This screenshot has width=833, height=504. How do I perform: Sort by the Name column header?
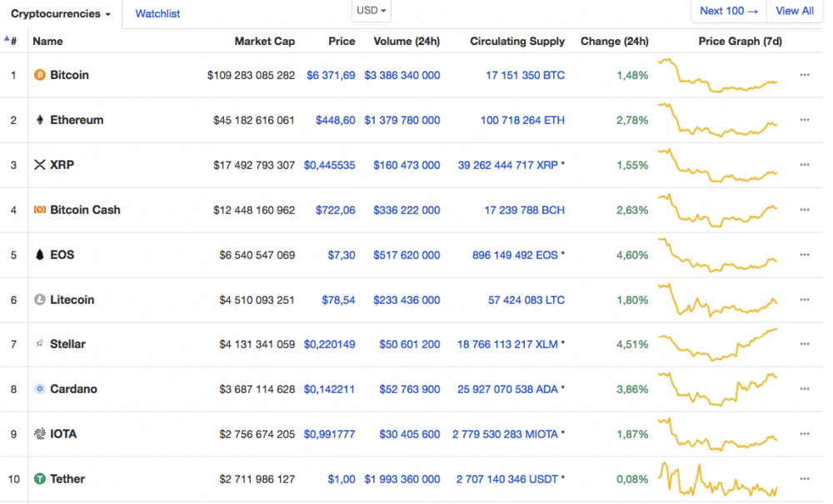point(47,41)
